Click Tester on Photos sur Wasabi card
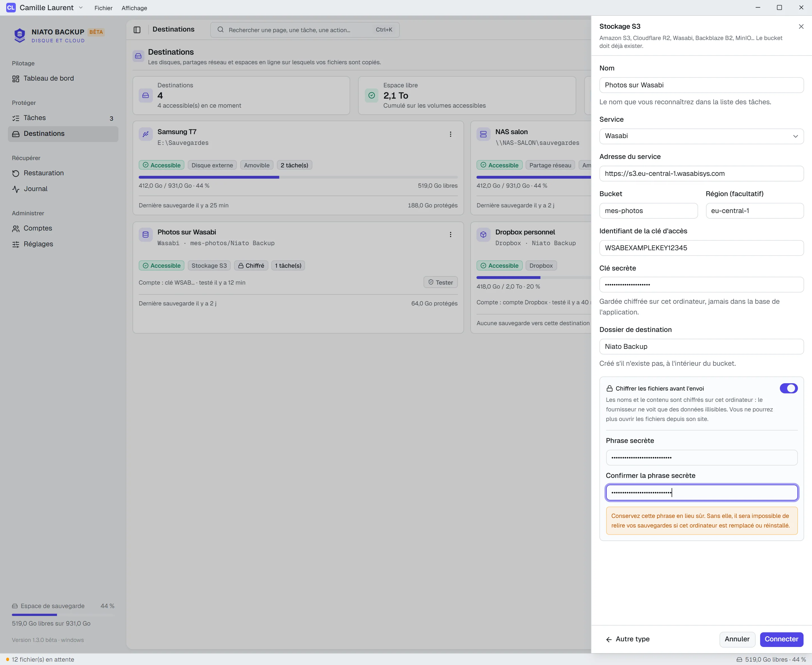 440,282
